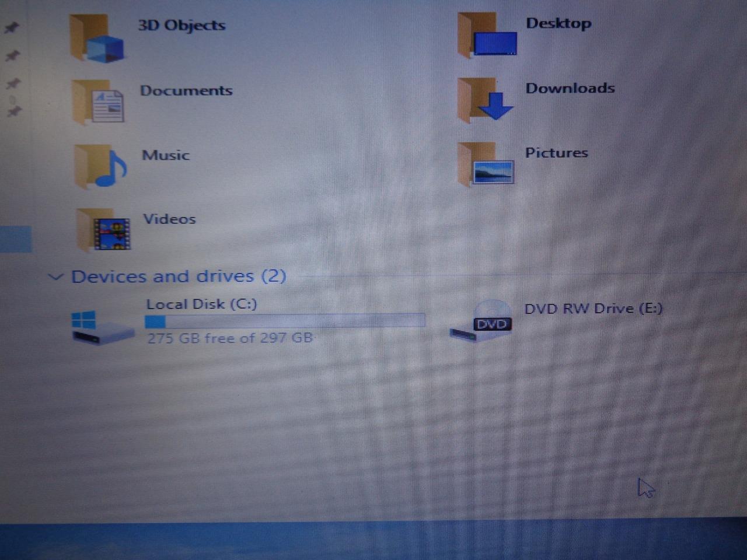The height and width of the screenshot is (560, 747).
Task: Click the 'Downloads' label
Action: click(570, 88)
